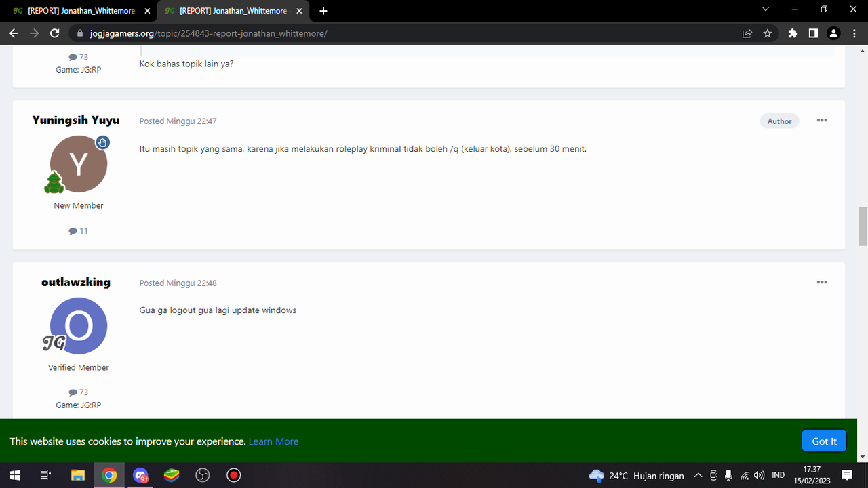The height and width of the screenshot is (488, 868).
Task: Click outlawzking's post count 73
Action: [79, 392]
